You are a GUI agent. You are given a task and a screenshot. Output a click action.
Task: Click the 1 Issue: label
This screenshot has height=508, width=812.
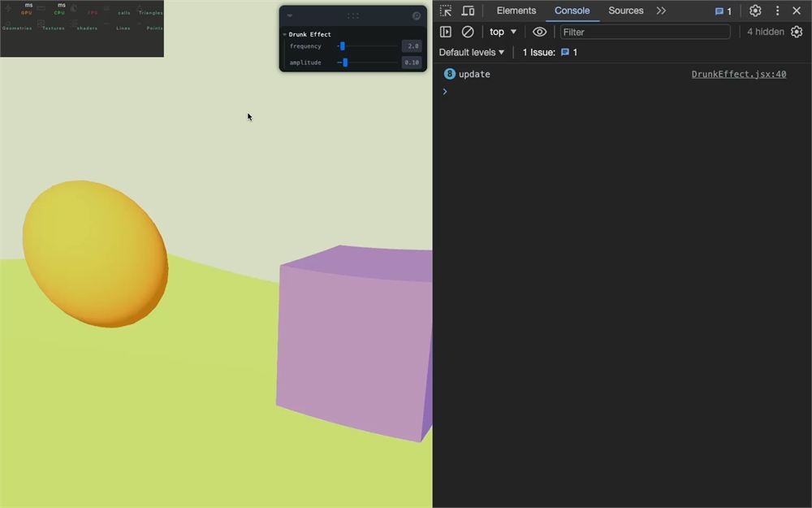pos(538,52)
